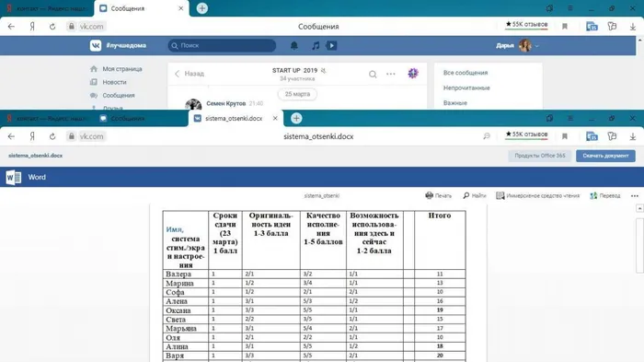Click Валера row name
The height and width of the screenshot is (362, 644).
click(x=178, y=274)
